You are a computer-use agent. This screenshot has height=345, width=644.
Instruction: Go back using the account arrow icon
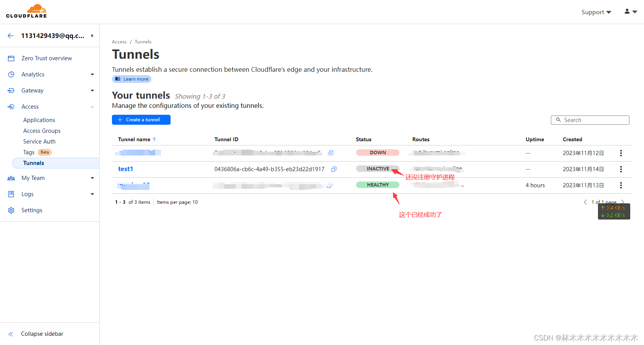pos(11,36)
